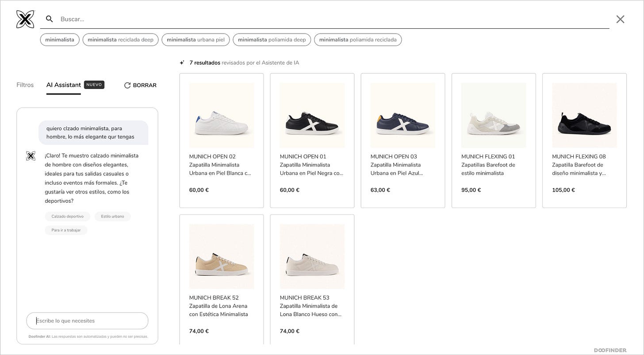The width and height of the screenshot is (644, 355).
Task: Click the 63,00 € price
Action: 380,190
